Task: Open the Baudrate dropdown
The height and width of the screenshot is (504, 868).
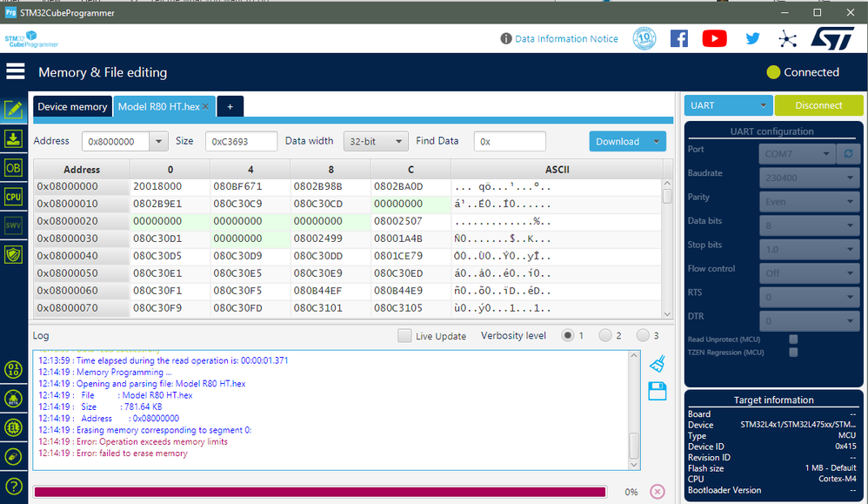Action: (x=809, y=178)
